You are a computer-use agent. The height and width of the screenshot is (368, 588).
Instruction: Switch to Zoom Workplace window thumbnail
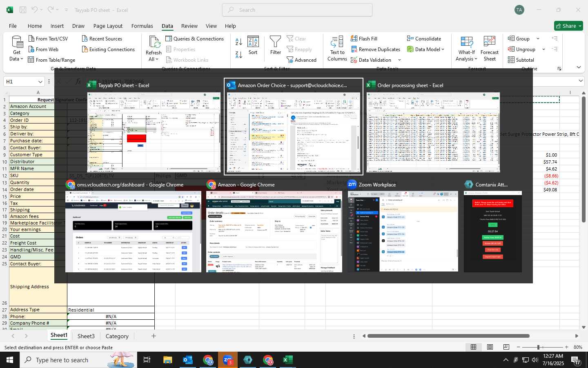403,226
